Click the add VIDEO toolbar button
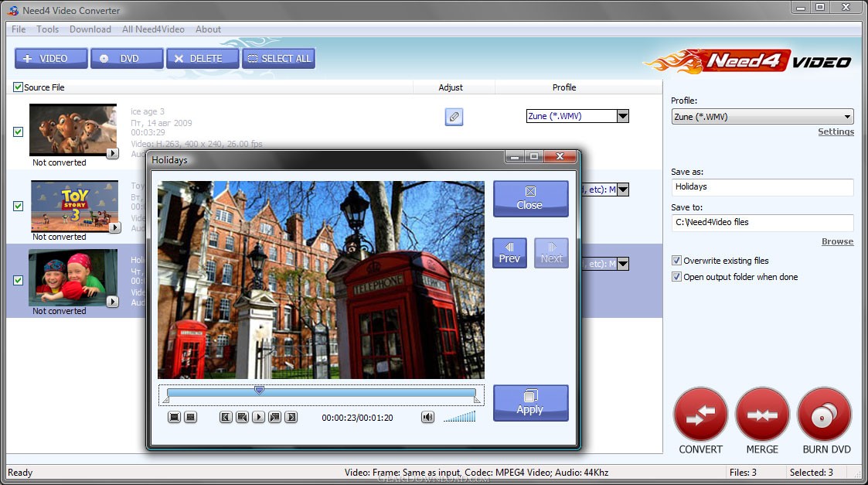 pos(51,58)
